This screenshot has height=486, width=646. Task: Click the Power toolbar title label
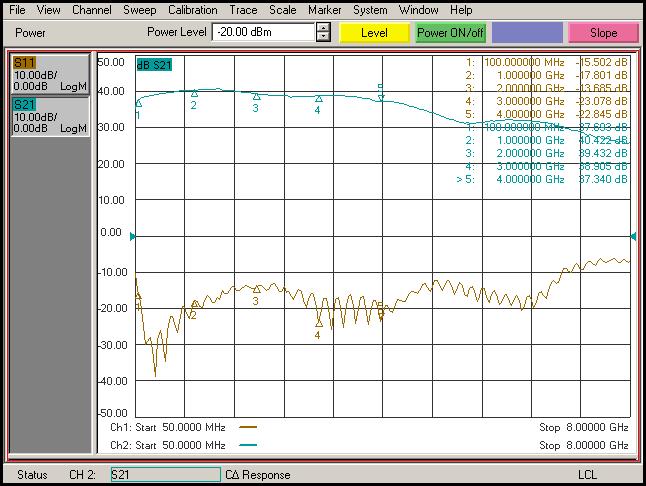point(30,33)
